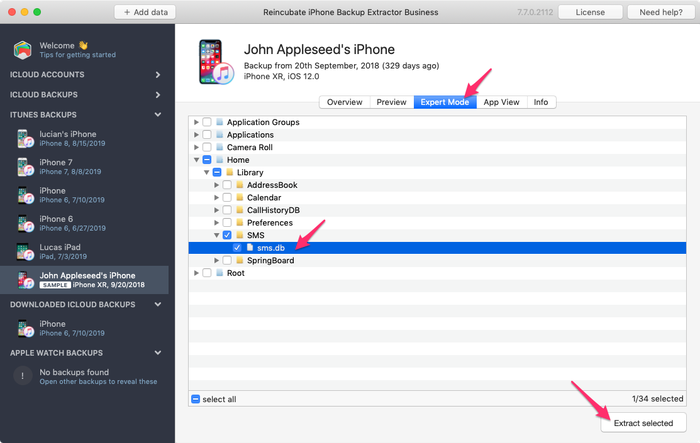Toggle the Home folder checkbox
The width and height of the screenshot is (700, 443).
207,159
